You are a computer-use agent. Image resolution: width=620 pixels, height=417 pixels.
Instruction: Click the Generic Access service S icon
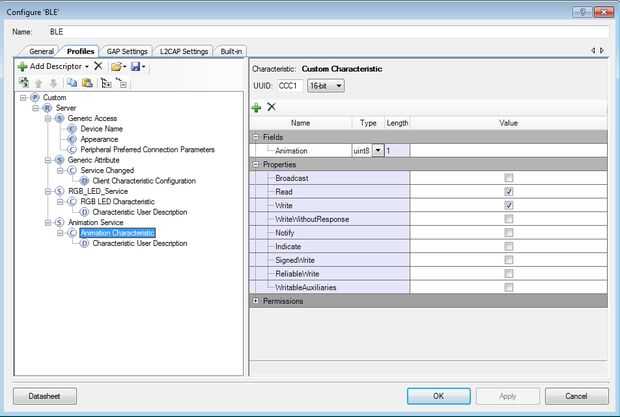pyautogui.click(x=59, y=118)
